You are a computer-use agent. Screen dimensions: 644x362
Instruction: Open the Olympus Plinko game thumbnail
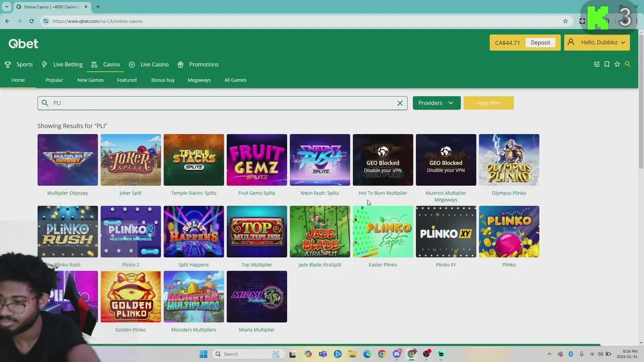(509, 160)
